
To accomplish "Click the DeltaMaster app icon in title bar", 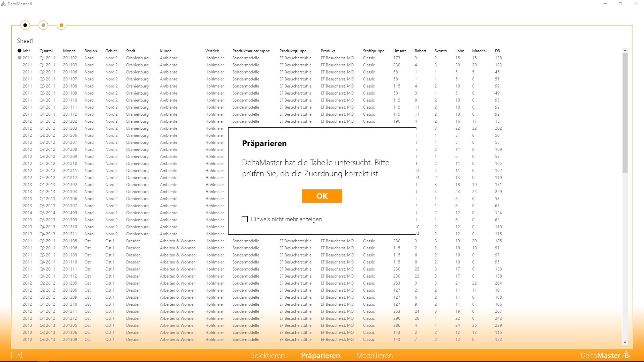I will 4,4.
